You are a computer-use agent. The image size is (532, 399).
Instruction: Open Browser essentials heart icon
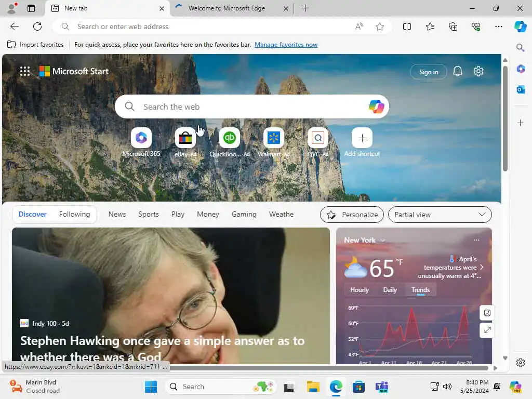pyautogui.click(x=476, y=26)
